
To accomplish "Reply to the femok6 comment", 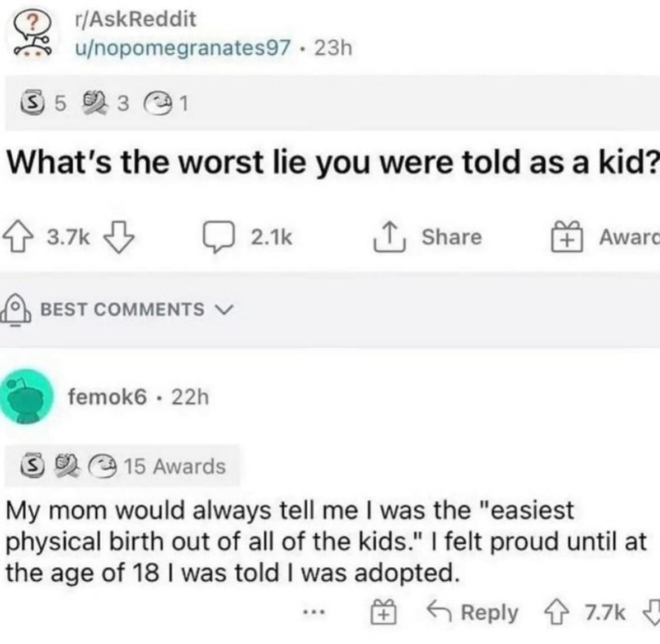I will click(x=474, y=613).
